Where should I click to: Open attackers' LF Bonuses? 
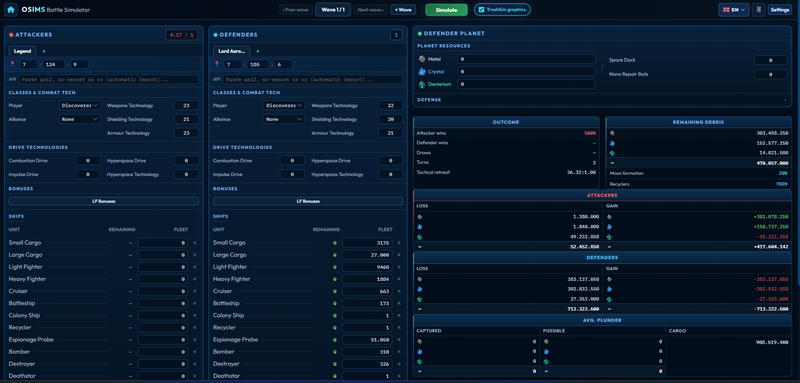pyautogui.click(x=104, y=201)
